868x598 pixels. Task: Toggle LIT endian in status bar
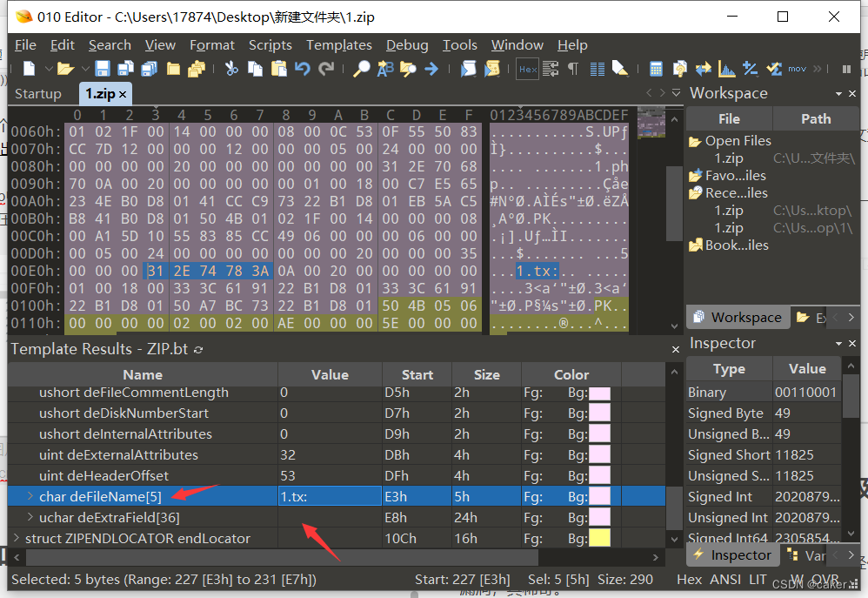click(x=758, y=579)
